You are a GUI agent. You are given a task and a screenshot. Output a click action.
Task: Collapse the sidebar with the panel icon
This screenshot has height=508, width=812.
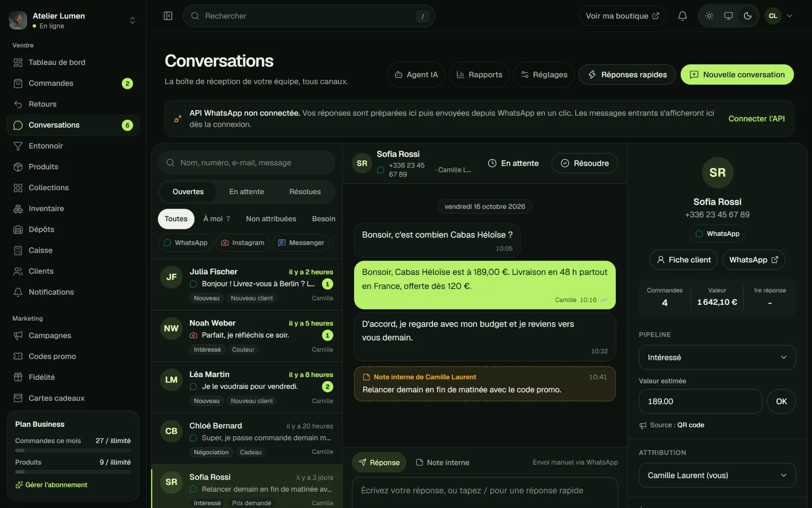[168, 16]
